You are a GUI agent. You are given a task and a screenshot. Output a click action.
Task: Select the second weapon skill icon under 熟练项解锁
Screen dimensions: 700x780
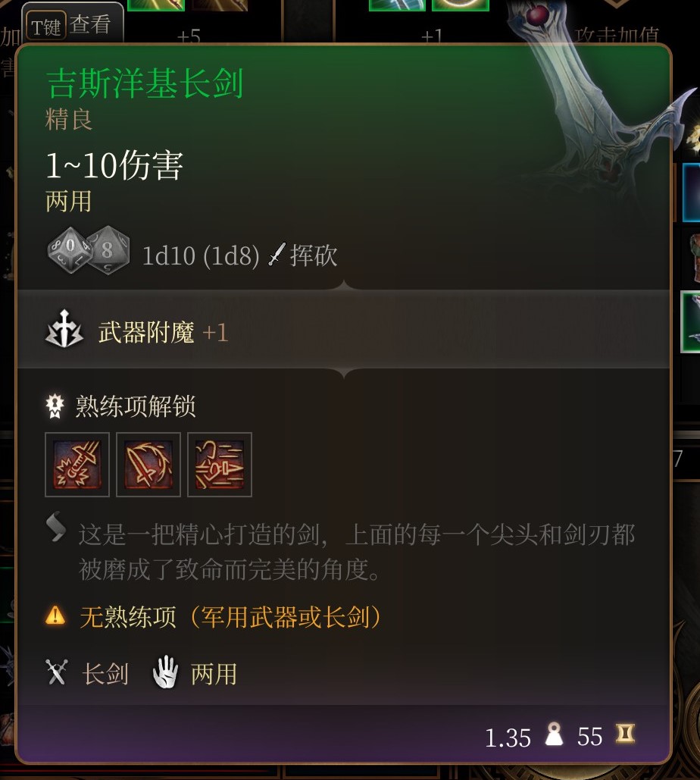coord(148,465)
